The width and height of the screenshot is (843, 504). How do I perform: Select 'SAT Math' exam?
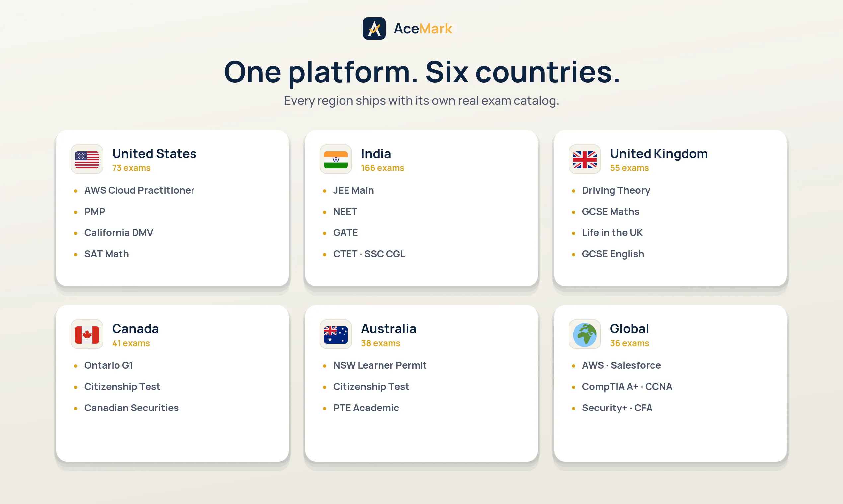(x=107, y=254)
